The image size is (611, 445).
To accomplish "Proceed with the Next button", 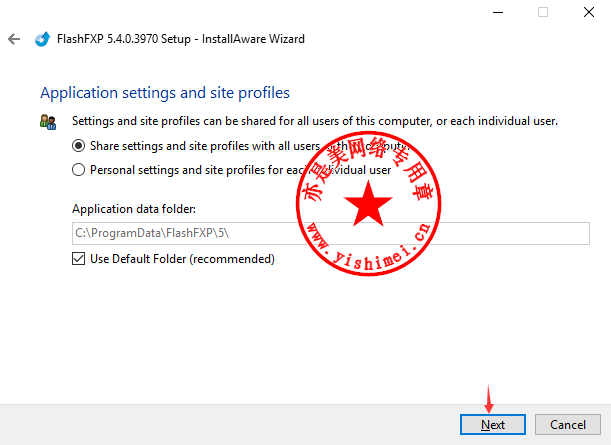I will tap(493, 424).
